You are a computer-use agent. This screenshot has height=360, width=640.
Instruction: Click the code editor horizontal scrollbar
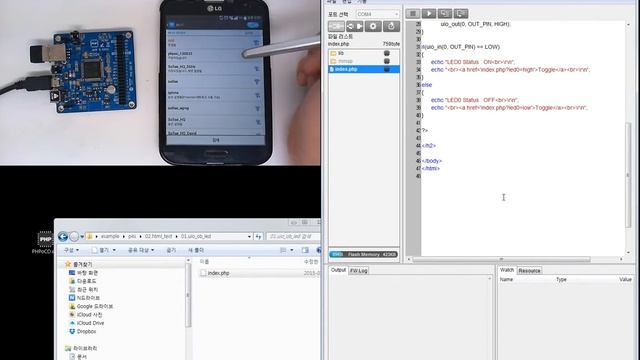click(501, 259)
